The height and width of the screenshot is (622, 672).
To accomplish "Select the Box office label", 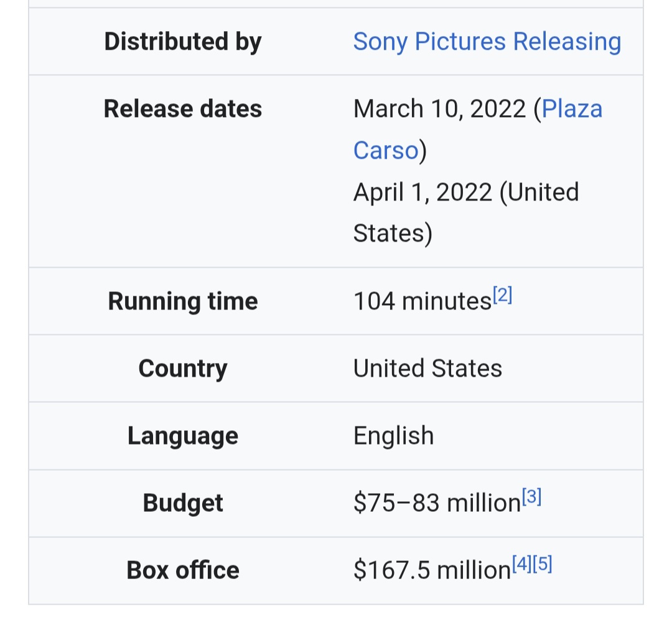I will (x=183, y=570).
